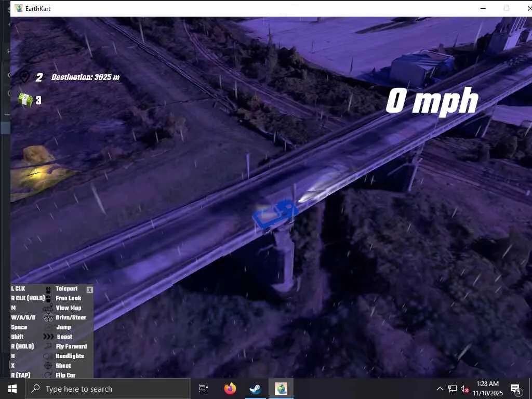The image size is (532, 399).
Task: Click the 'Jump' label
Action: pos(64,327)
